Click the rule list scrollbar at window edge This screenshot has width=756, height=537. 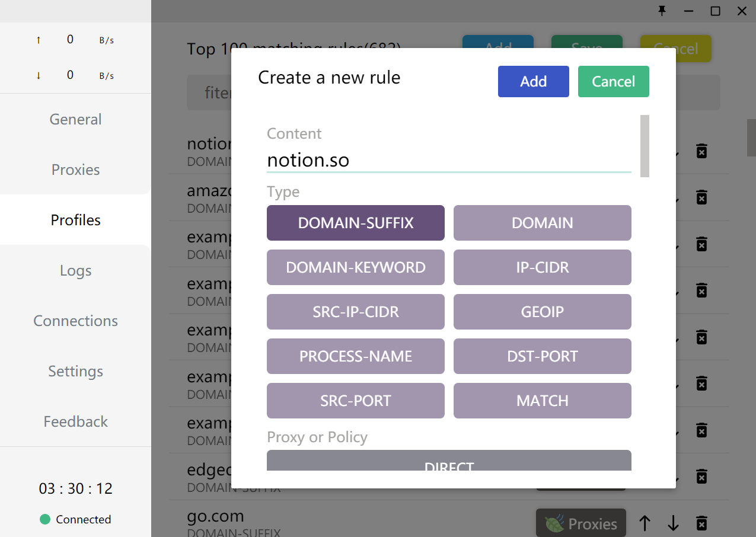pyautogui.click(x=751, y=138)
